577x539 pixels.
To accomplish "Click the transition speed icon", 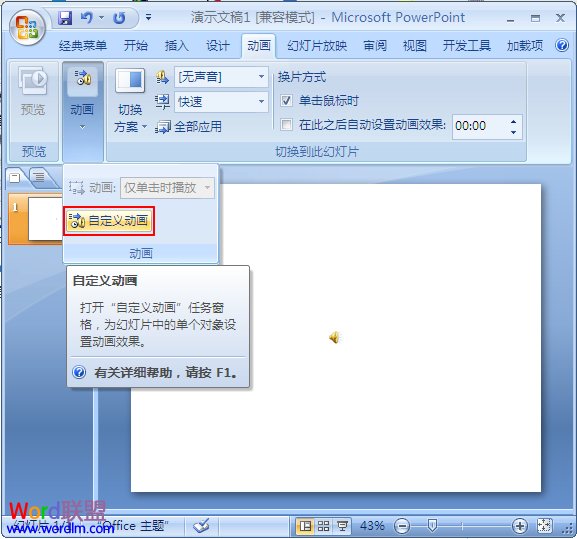I will click(x=162, y=102).
